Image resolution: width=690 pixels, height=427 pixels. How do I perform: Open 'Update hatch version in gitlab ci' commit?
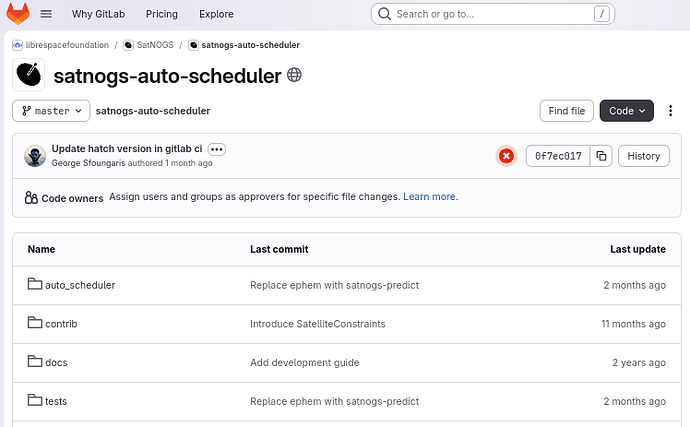pyautogui.click(x=127, y=149)
